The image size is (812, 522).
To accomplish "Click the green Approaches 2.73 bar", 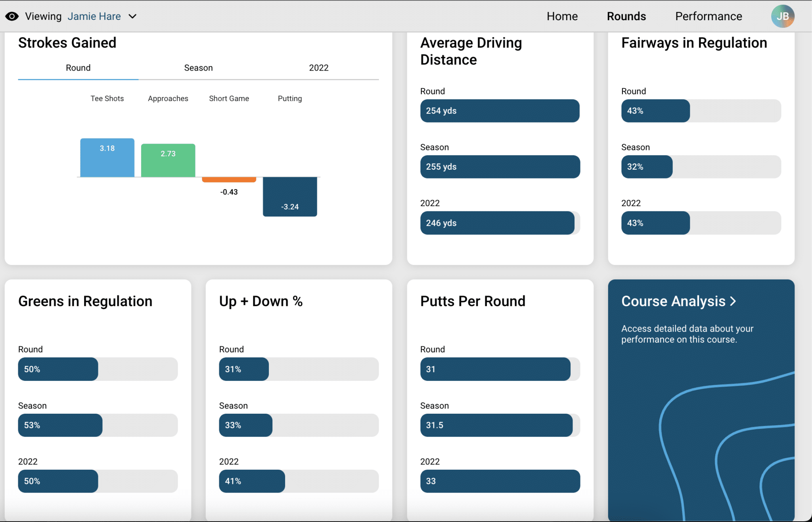I will tap(168, 160).
